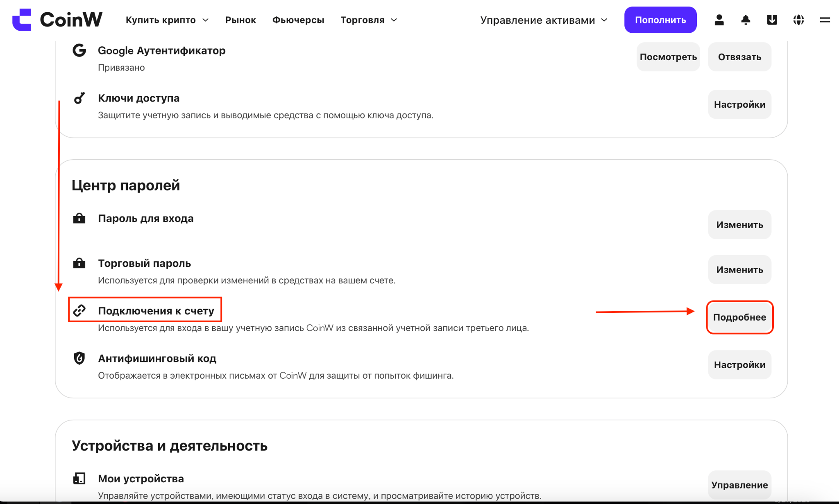Change the trading password via Изменить

(739, 270)
